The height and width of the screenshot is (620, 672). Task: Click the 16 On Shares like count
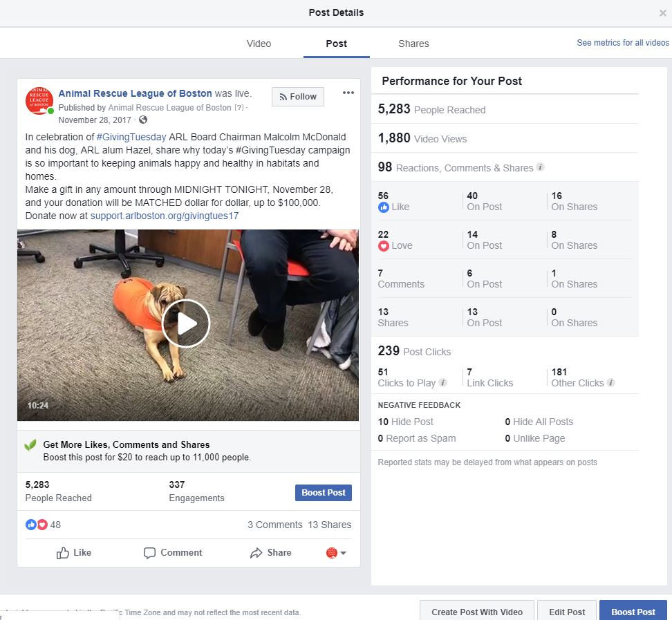[575, 201]
